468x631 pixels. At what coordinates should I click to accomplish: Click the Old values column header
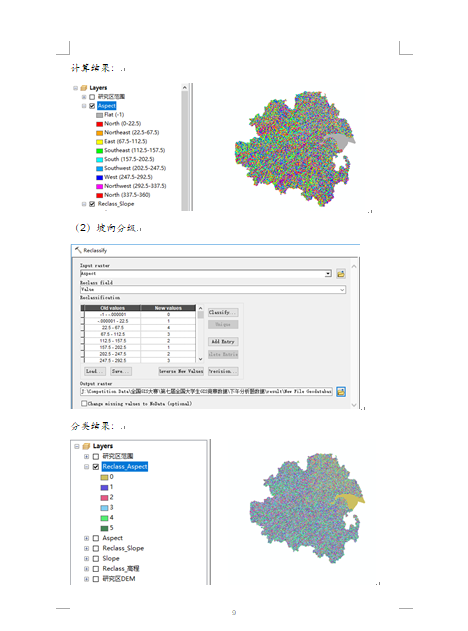(113, 308)
